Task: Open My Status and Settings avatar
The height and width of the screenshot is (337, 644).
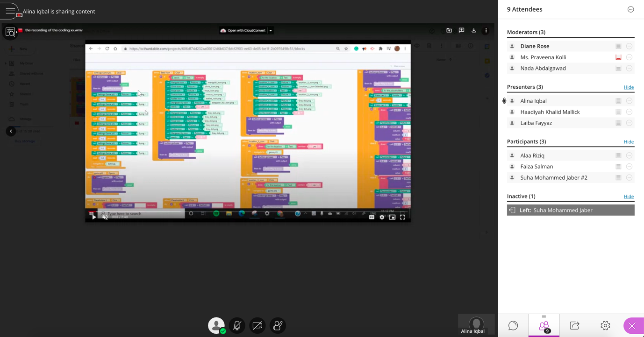Action: (216, 325)
